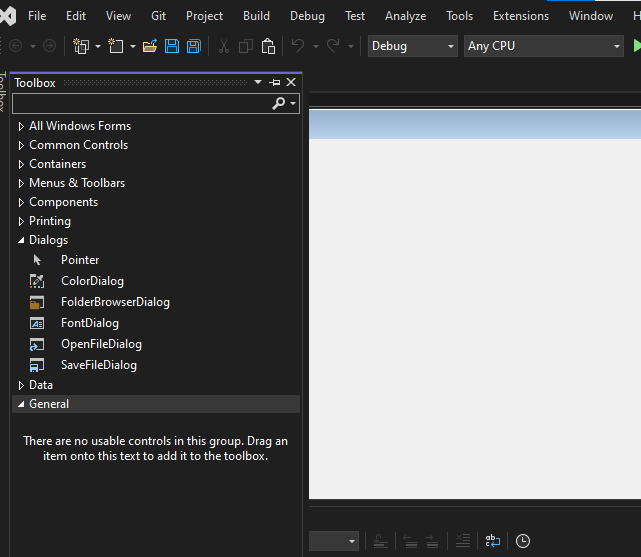Click the Navigate Backward arrow icon
Screen dimensions: 641x557
pyautogui.click(x=16, y=46)
